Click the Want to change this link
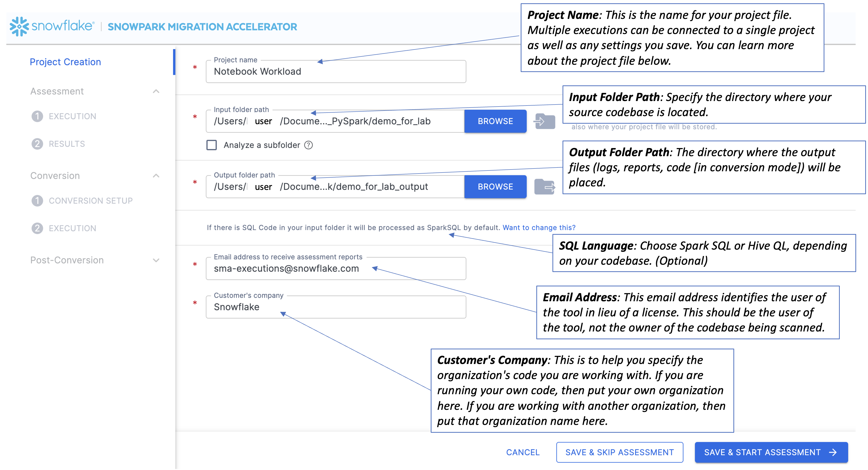Viewport: 868px width, 470px height. click(538, 227)
